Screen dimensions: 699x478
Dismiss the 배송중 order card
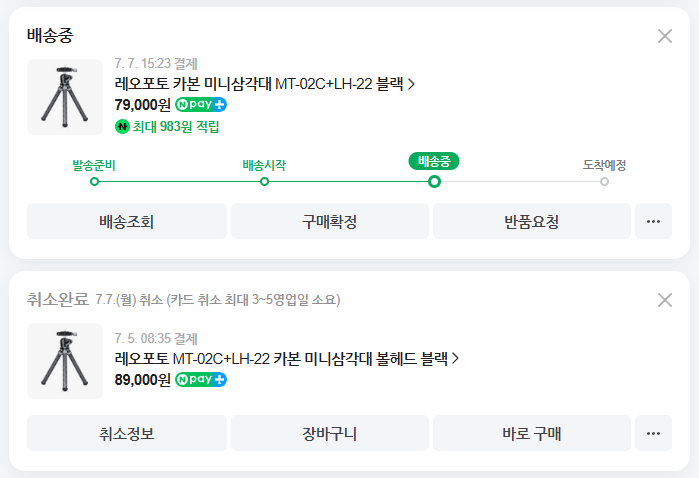665,36
